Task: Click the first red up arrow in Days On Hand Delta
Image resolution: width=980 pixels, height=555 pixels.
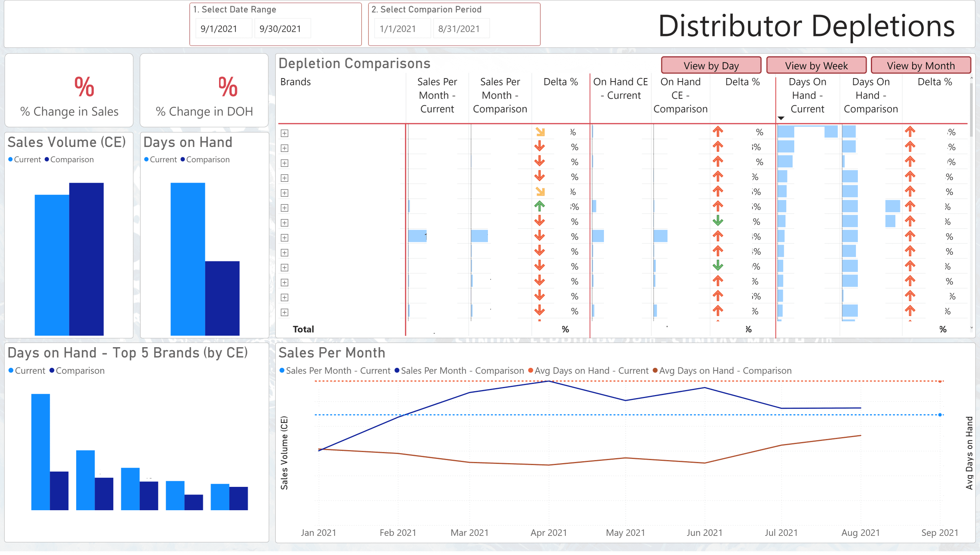Action: coord(910,132)
